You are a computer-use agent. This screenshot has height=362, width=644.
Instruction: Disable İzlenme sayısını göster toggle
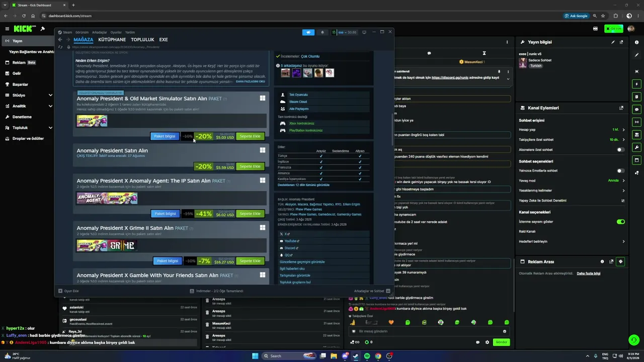click(621, 222)
